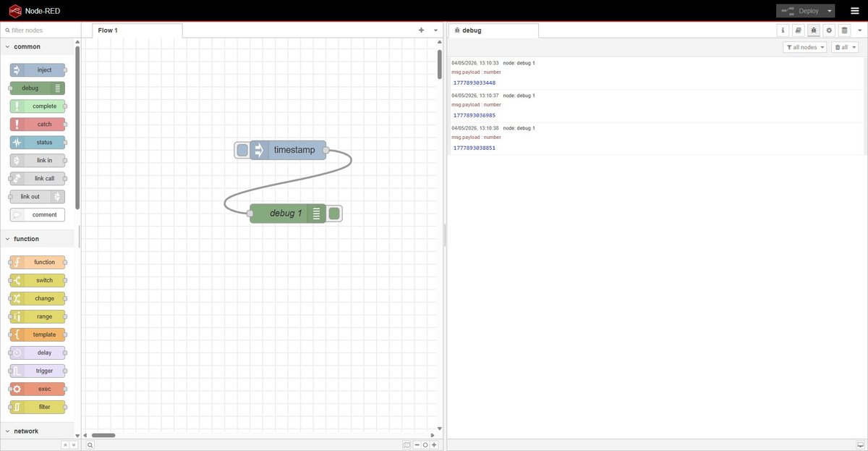Show the debug bug sidebar tab
This screenshot has height=451, width=868.
pos(814,30)
